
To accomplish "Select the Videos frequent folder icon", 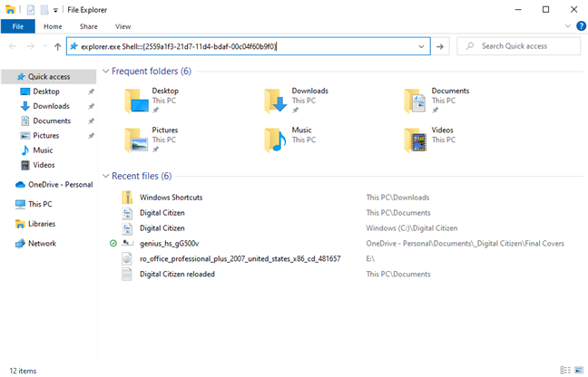I will point(416,140).
